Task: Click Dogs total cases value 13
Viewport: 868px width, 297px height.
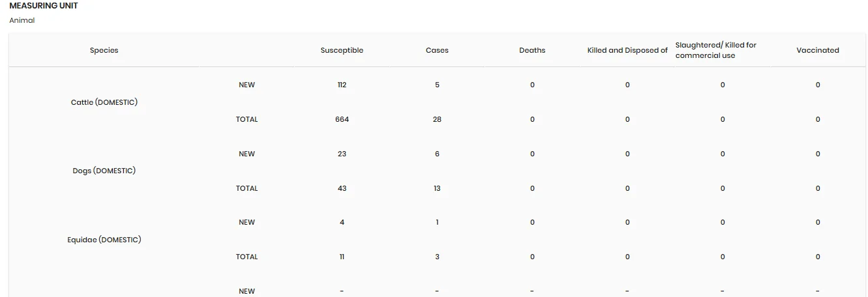Action: pos(437,188)
